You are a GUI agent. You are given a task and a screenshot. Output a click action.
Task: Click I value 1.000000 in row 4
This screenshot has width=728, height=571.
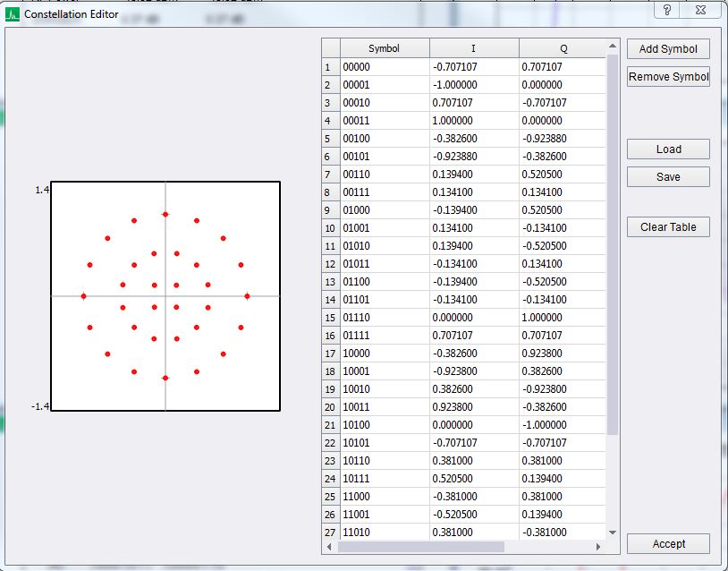point(473,121)
